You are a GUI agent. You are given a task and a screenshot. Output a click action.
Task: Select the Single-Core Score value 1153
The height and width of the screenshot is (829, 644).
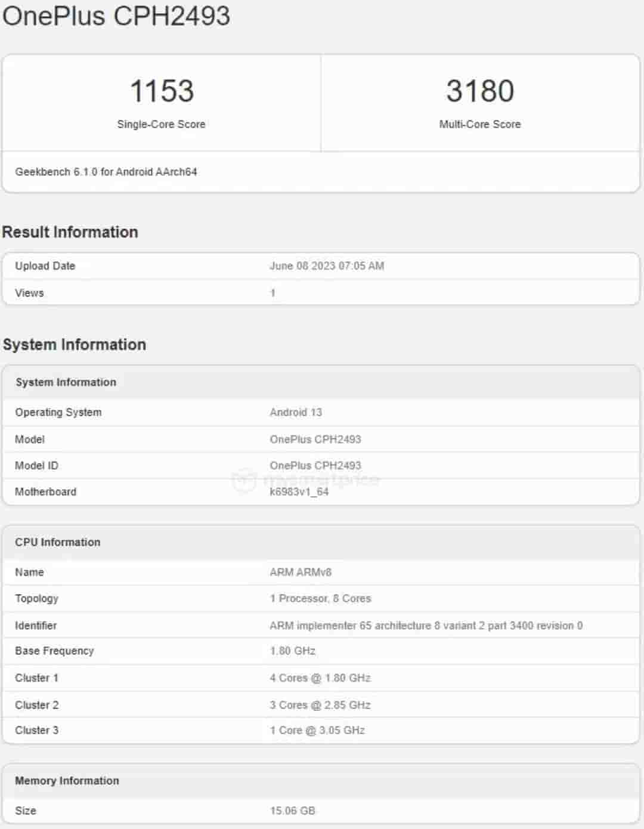tap(162, 91)
